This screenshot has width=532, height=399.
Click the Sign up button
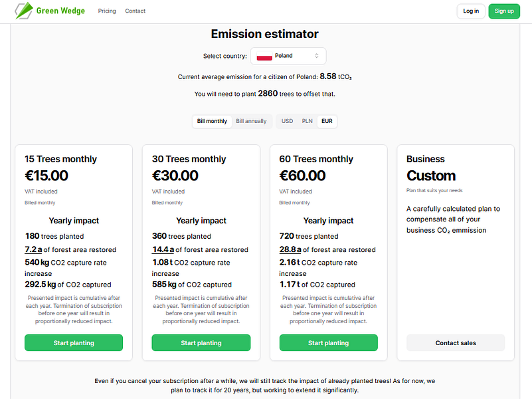click(x=504, y=11)
